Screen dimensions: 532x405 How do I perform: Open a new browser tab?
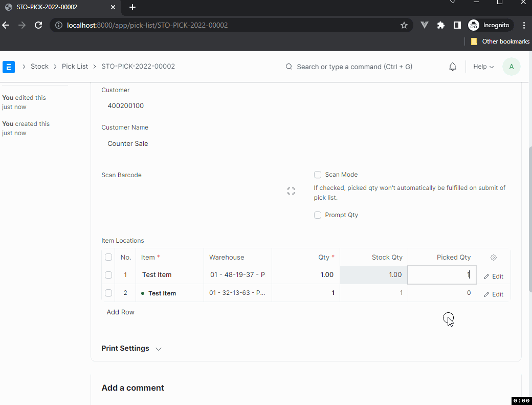[132, 7]
